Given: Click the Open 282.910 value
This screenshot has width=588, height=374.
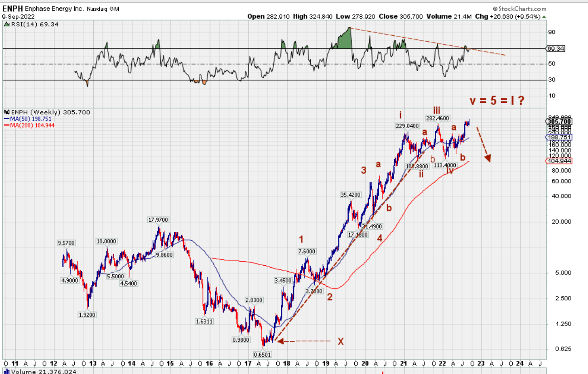Looking at the screenshot, I should click(x=269, y=16).
